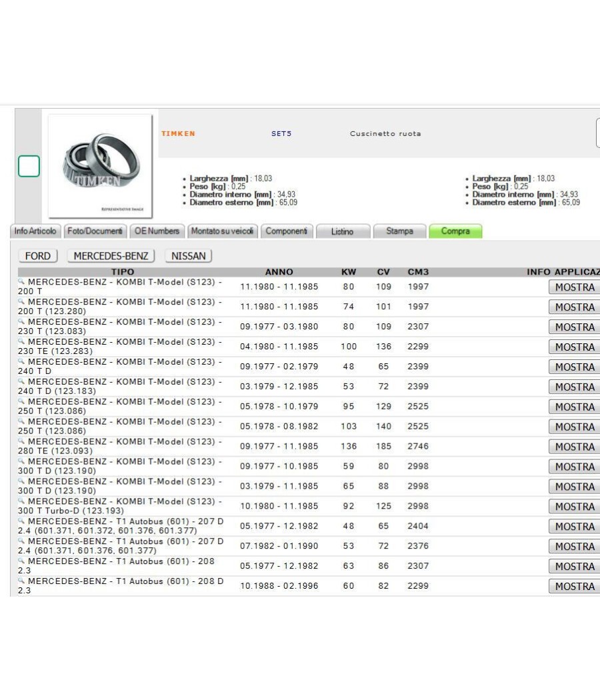Click magnifier icon for 200 T (123.280) row
600x700 pixels.
(21, 301)
